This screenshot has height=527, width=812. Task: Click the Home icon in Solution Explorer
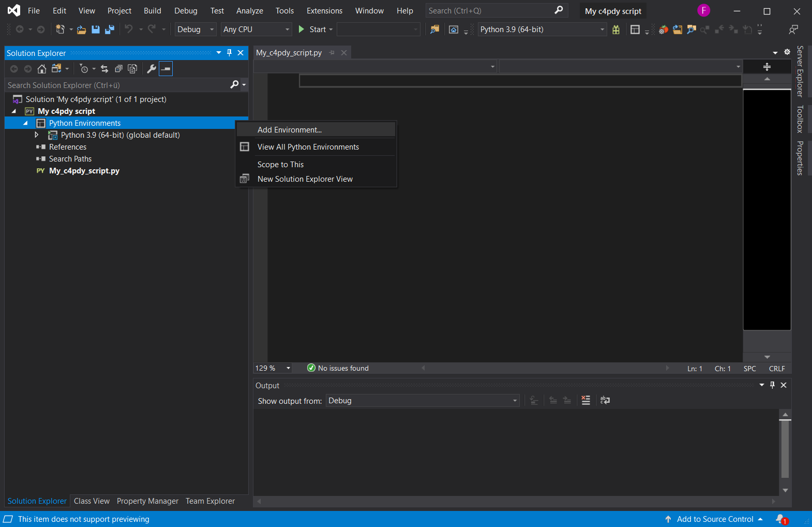42,69
